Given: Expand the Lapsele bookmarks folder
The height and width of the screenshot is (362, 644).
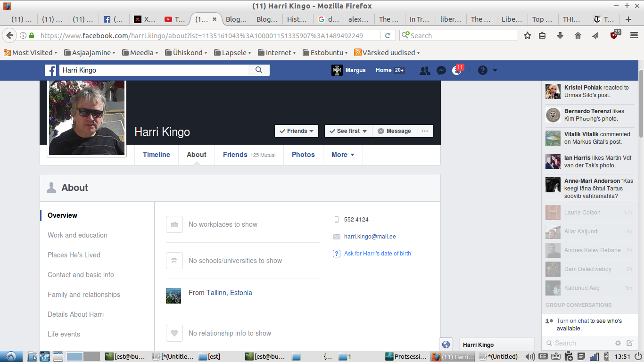Looking at the screenshot, I should (232, 53).
